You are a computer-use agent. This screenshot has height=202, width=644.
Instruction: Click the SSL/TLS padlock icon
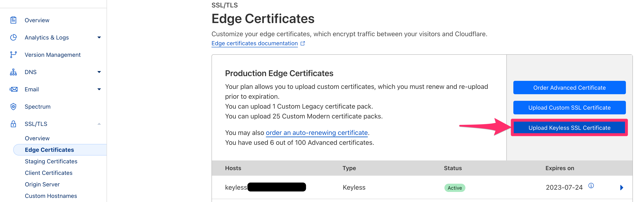(x=13, y=124)
